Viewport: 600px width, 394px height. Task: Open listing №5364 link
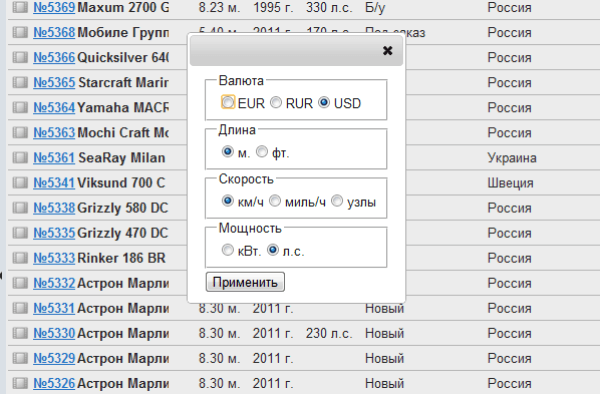54,107
